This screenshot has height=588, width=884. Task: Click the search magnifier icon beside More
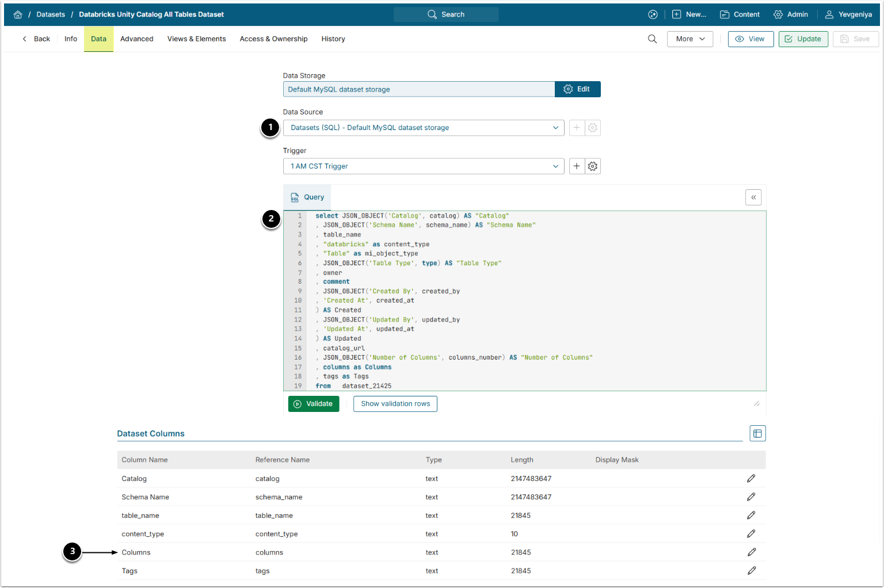(x=652, y=39)
